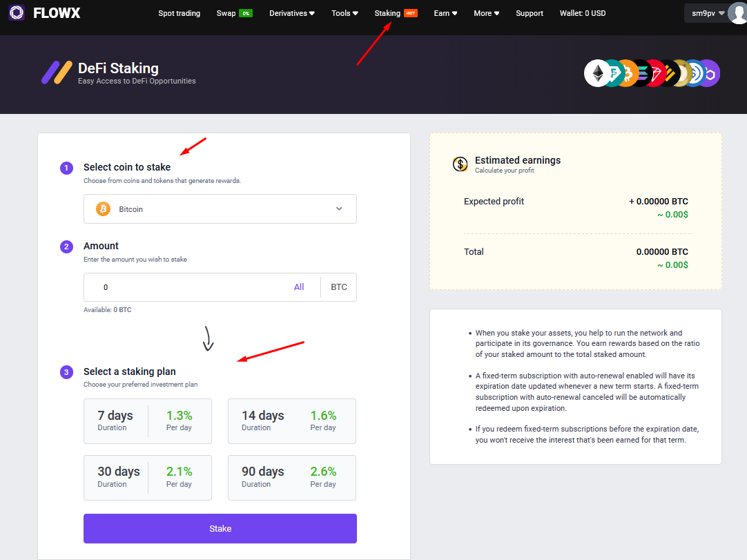Click the 'Estimated earnings' heading
The height and width of the screenshot is (560, 747).
click(x=518, y=160)
